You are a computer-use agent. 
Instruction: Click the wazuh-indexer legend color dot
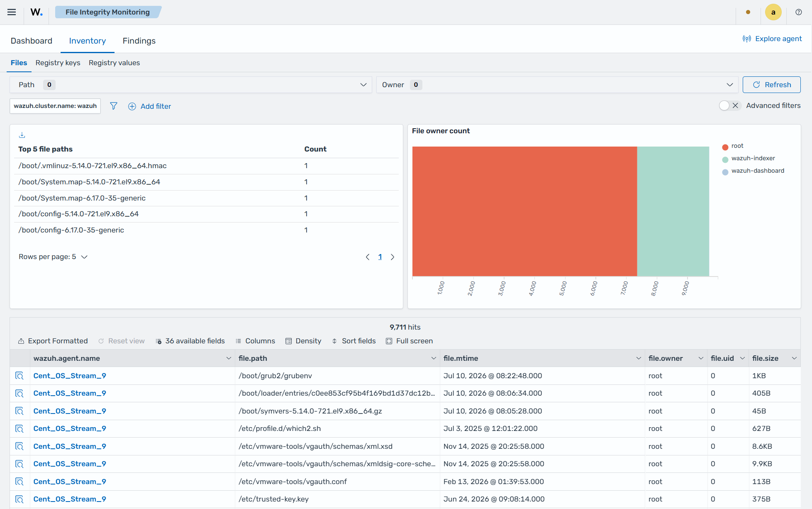tap(725, 159)
